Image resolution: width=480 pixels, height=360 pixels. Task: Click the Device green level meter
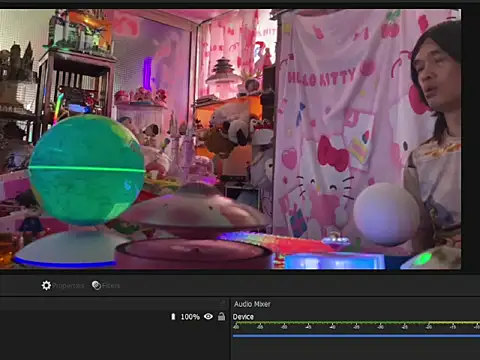pos(356,323)
